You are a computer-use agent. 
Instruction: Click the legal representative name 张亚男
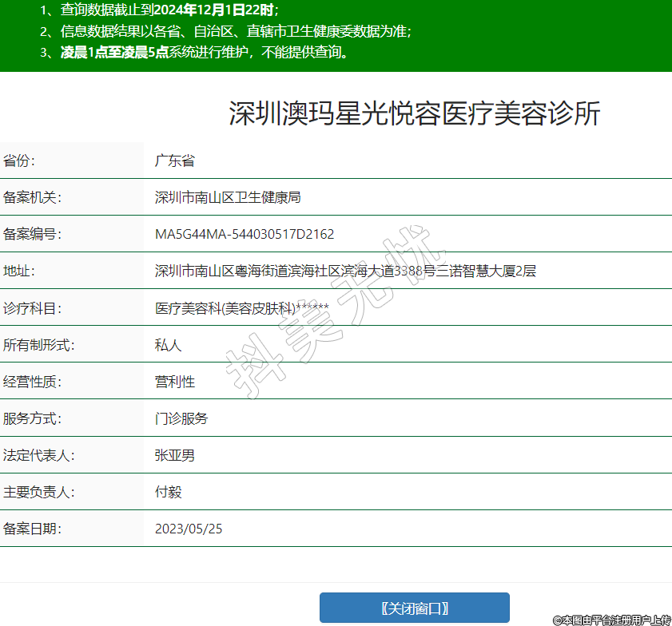(x=174, y=455)
